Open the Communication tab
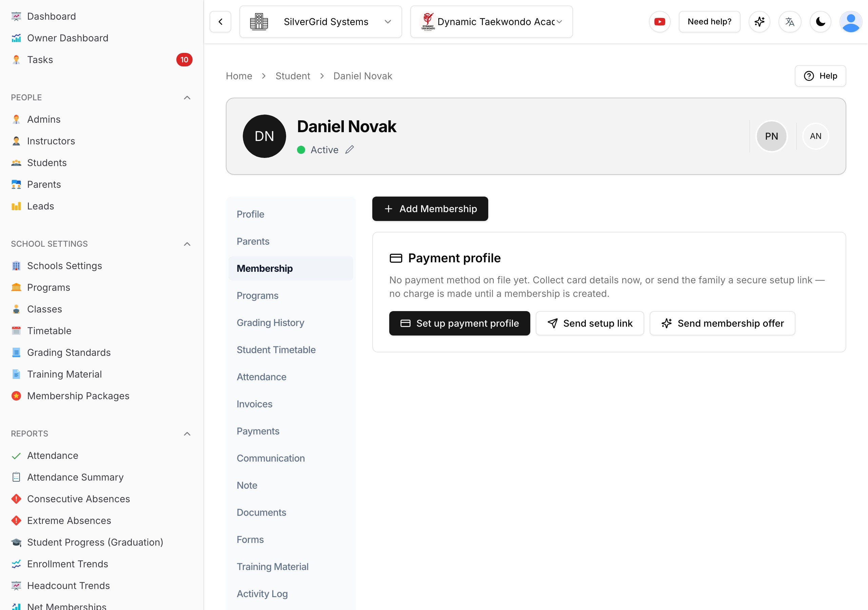Viewport: 868px width, 610px height. pyautogui.click(x=291, y=459)
